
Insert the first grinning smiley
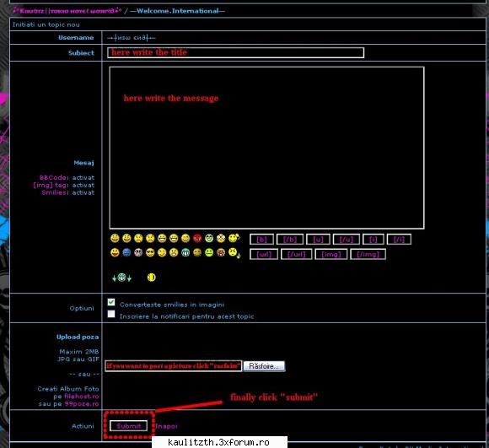[115, 239]
